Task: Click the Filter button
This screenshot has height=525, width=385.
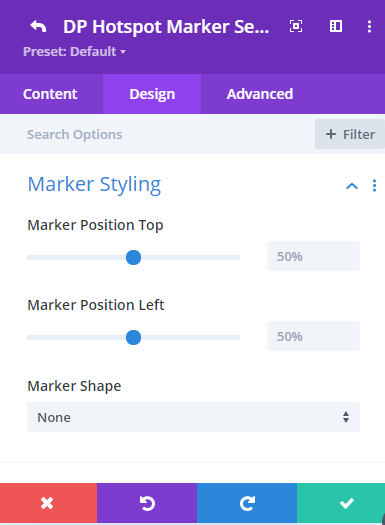Action: 350,134
